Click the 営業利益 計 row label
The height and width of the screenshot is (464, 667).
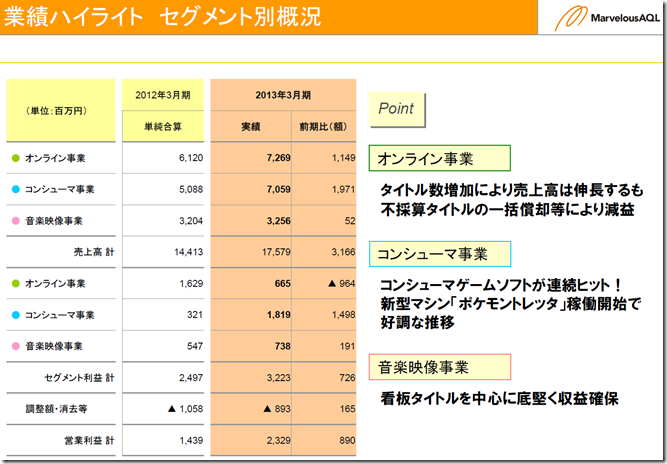coord(89,441)
